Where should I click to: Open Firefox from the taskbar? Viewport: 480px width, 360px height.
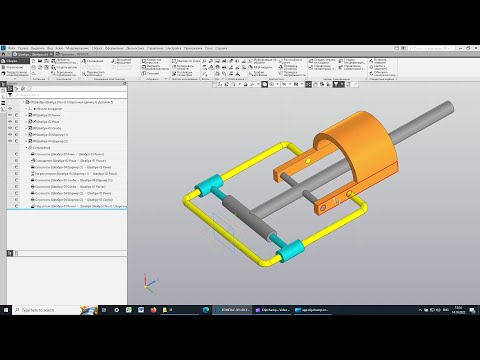coord(153,310)
